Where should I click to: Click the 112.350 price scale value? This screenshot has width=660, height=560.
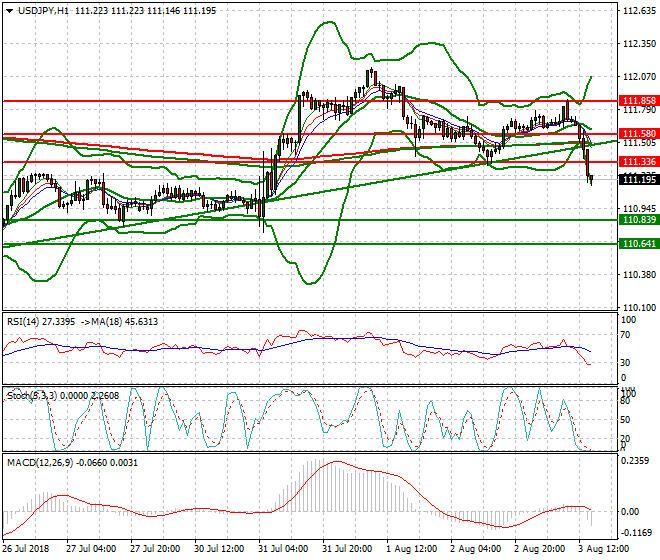pyautogui.click(x=639, y=44)
